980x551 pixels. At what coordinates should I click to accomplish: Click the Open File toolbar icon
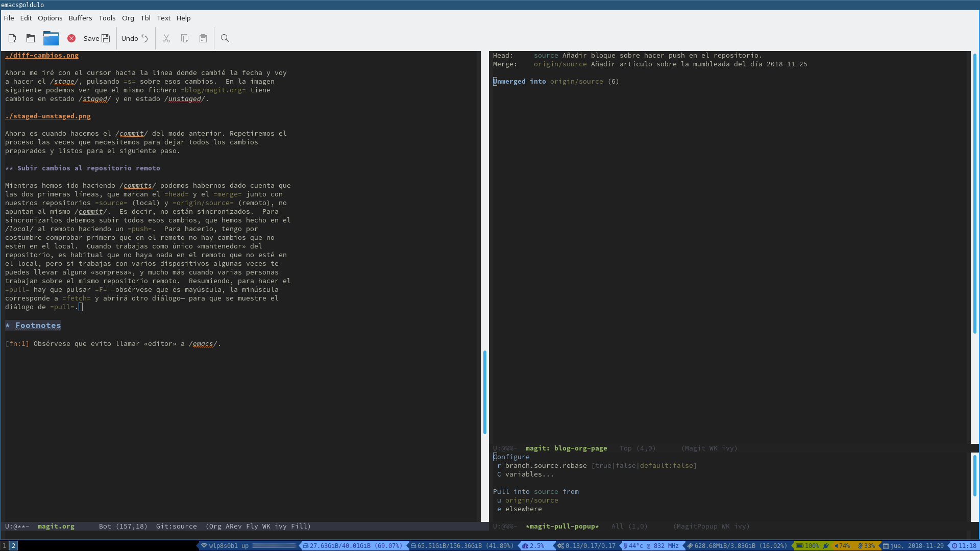tap(31, 38)
